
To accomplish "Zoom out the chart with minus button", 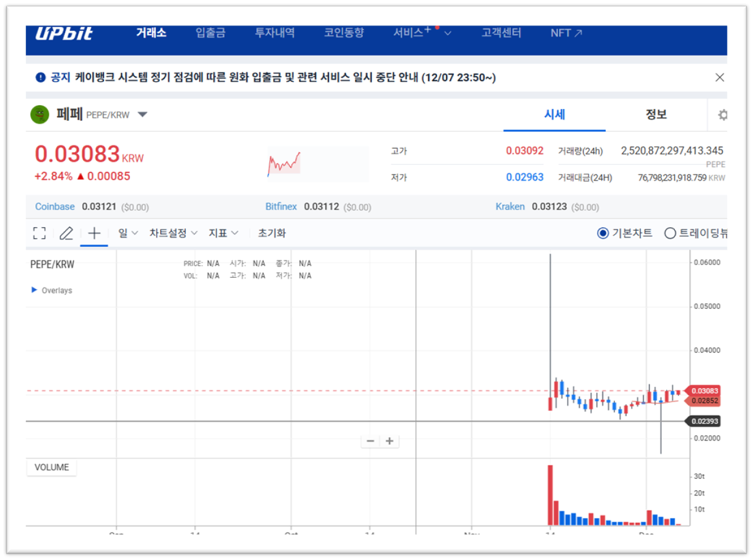I will (370, 441).
